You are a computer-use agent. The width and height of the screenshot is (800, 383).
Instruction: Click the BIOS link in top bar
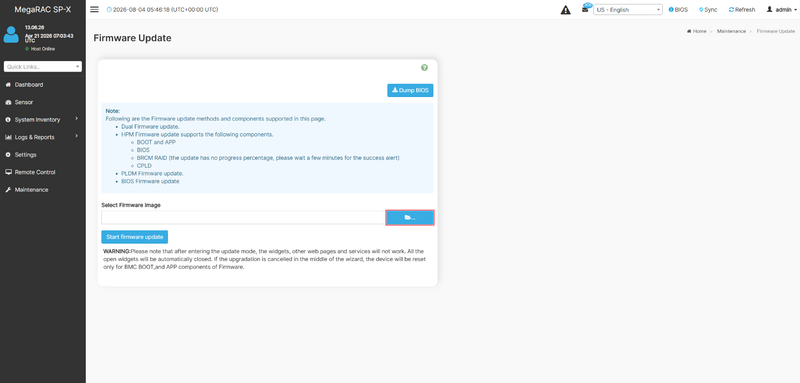tap(678, 10)
